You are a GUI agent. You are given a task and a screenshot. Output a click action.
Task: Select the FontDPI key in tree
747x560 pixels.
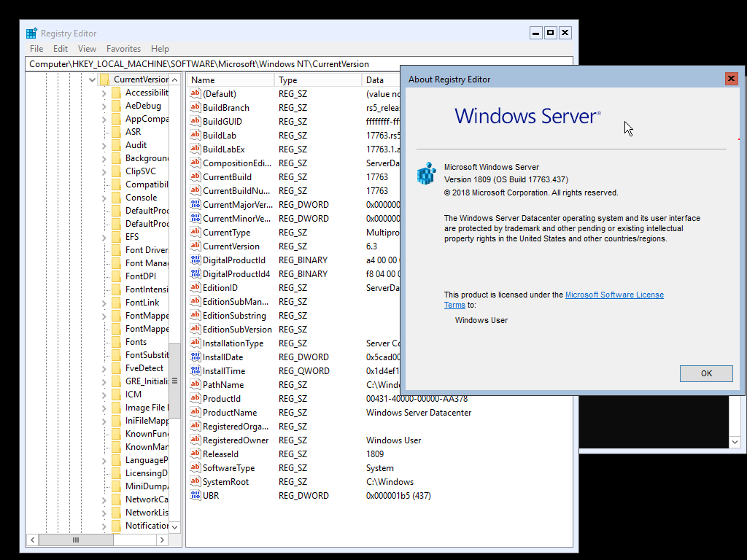[141, 276]
